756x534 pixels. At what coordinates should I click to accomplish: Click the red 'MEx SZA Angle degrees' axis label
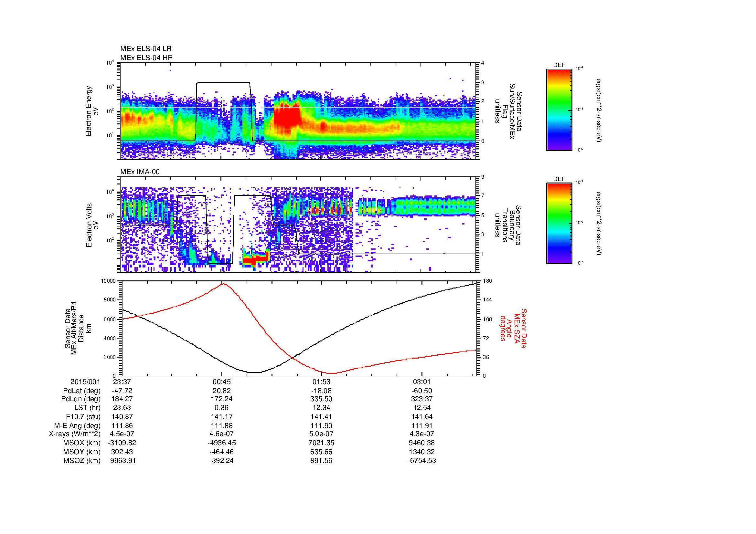(x=513, y=328)
